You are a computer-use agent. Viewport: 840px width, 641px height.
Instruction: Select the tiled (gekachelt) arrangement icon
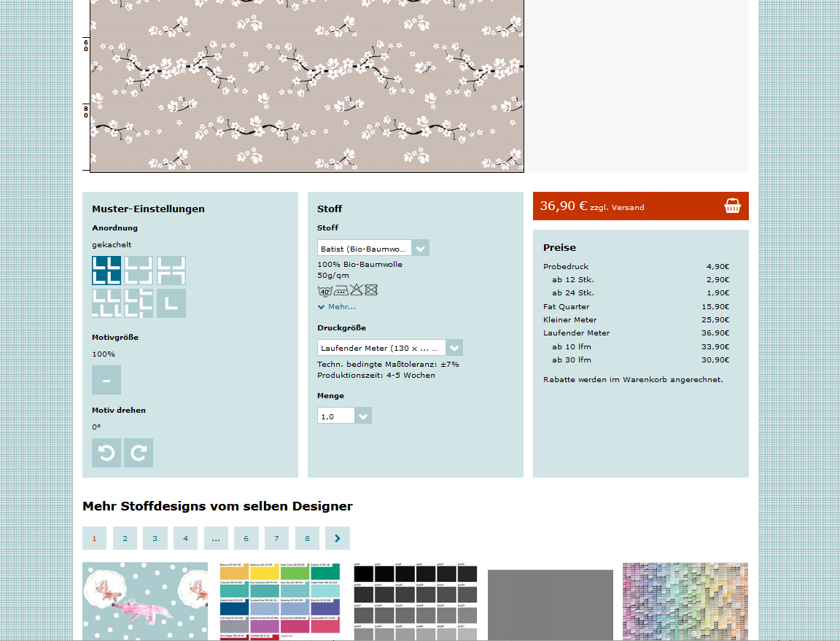click(106, 271)
